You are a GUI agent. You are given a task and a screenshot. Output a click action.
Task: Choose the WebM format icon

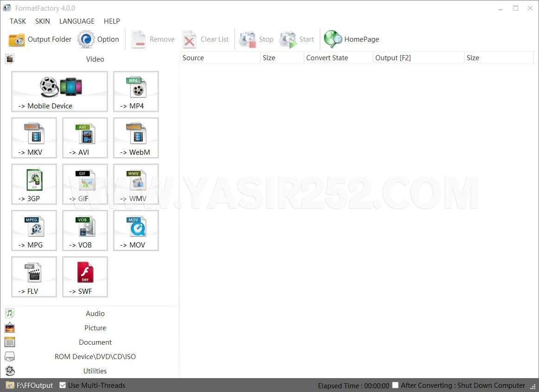[x=136, y=138]
